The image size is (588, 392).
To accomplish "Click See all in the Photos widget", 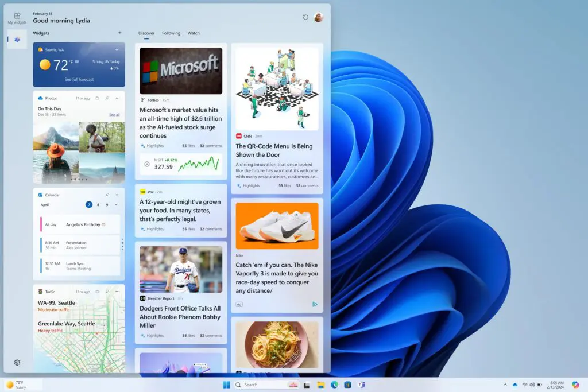I will pos(115,114).
